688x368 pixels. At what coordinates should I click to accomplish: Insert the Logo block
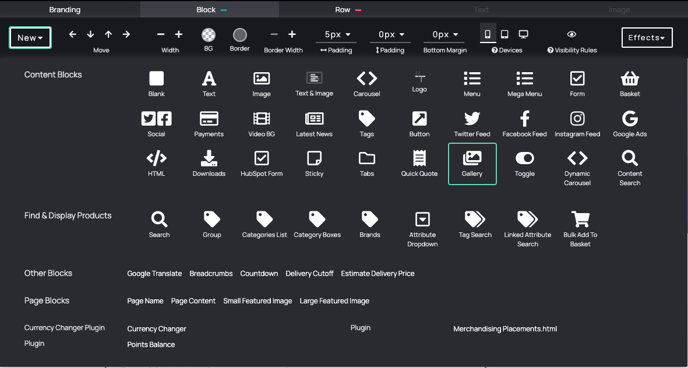(419, 82)
